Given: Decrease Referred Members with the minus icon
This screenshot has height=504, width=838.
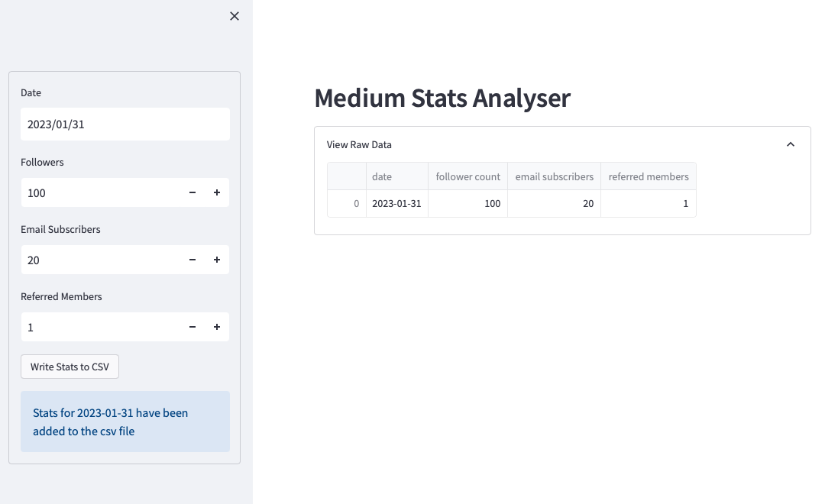Looking at the screenshot, I should click(x=193, y=328).
